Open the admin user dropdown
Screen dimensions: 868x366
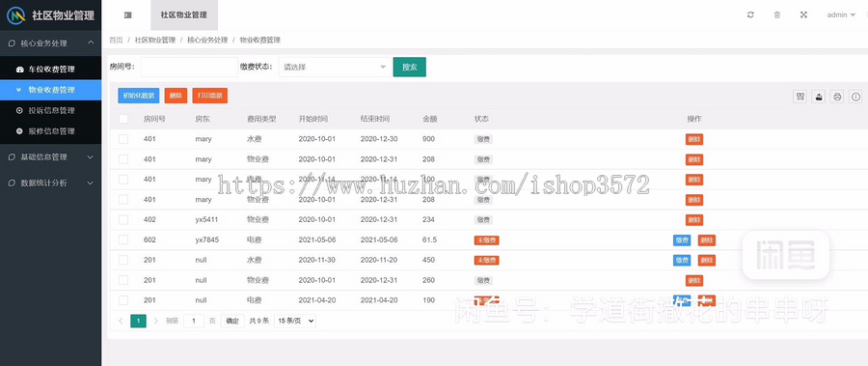[841, 15]
